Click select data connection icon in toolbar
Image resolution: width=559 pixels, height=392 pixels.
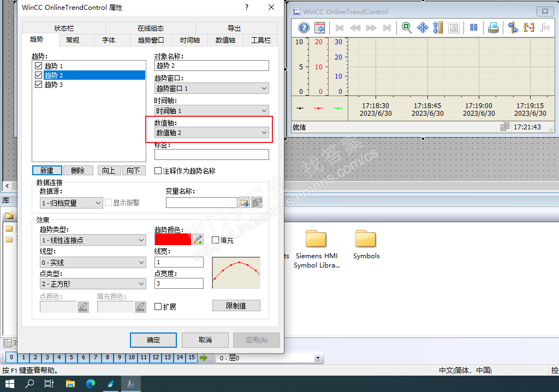[x=513, y=27]
